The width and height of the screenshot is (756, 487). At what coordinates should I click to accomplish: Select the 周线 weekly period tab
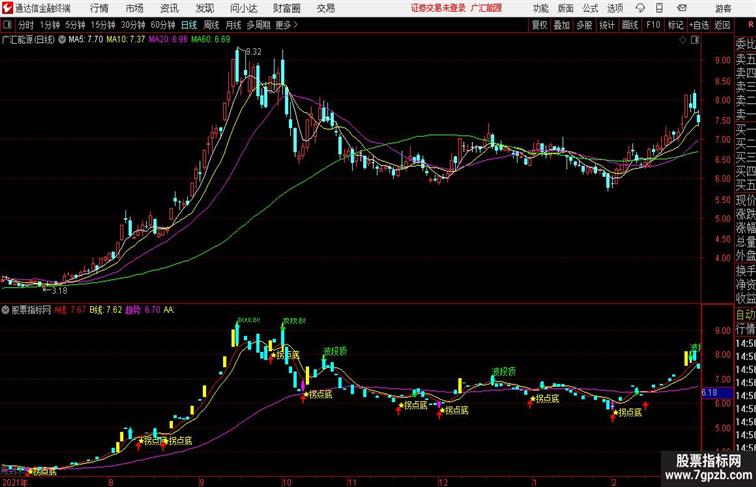211,25
